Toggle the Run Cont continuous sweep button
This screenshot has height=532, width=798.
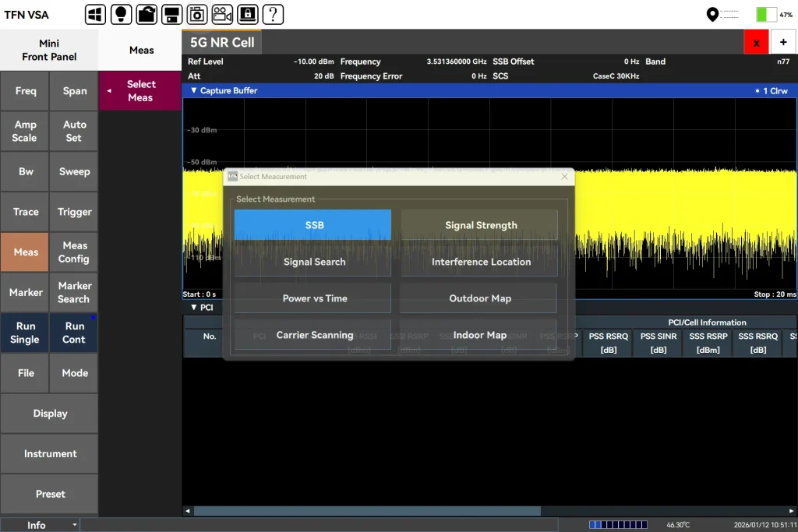(75, 333)
